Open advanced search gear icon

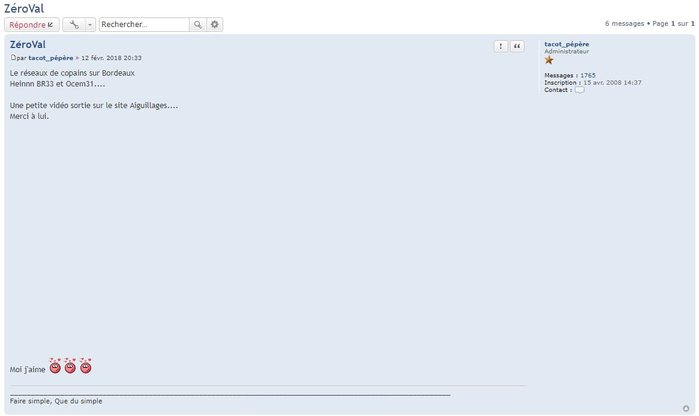214,25
